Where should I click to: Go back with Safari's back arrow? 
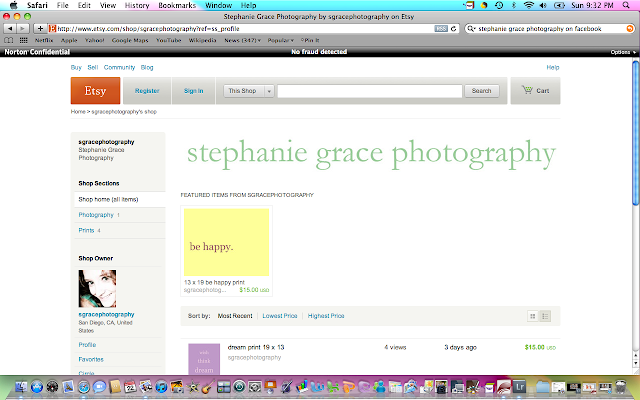point(10,29)
